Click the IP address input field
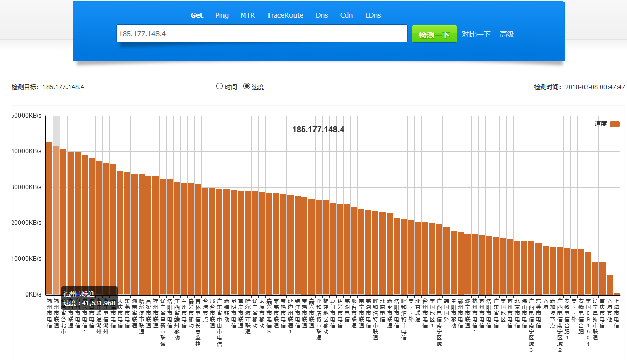Image resolution: width=627 pixels, height=364 pixels. 261,34
